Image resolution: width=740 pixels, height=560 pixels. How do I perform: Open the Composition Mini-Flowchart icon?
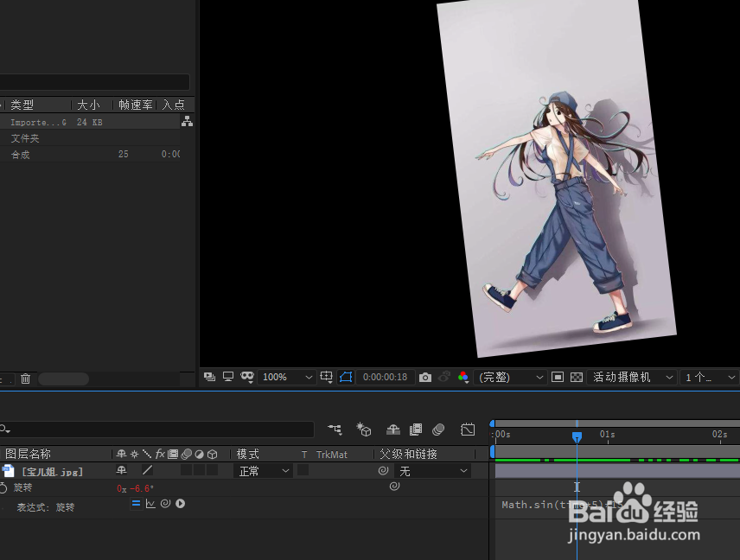335,430
